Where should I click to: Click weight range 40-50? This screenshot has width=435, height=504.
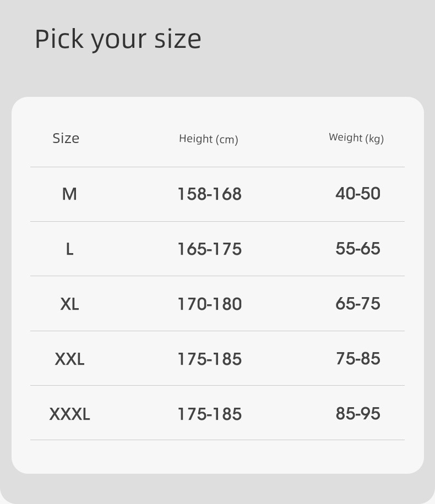(358, 194)
